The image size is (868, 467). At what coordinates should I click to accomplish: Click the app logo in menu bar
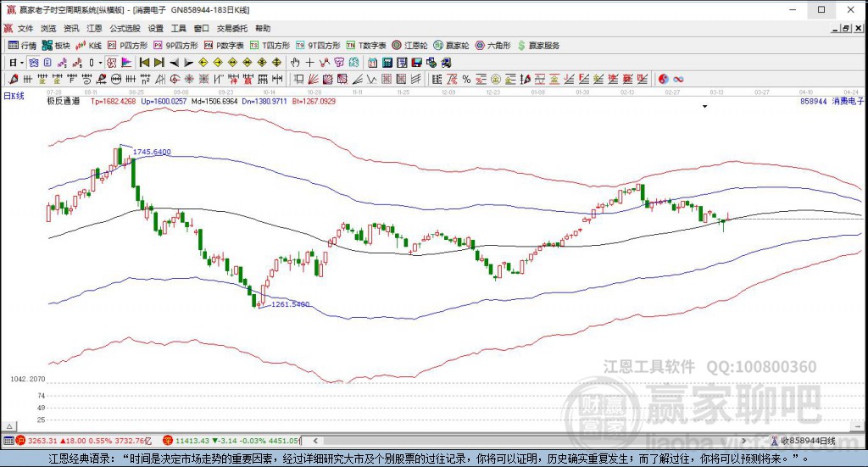click(x=8, y=28)
